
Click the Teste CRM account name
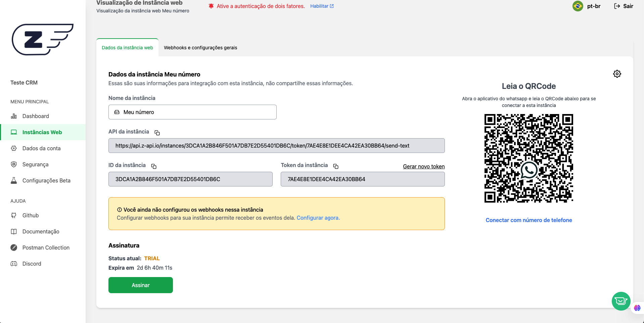[24, 83]
